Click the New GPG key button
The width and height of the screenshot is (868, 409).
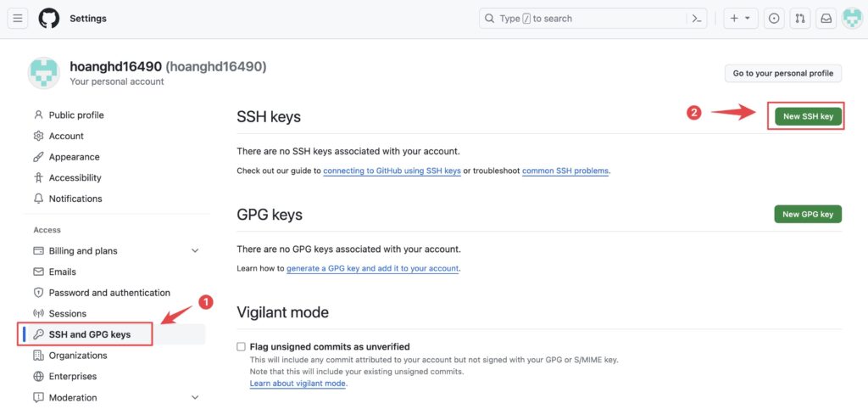808,214
